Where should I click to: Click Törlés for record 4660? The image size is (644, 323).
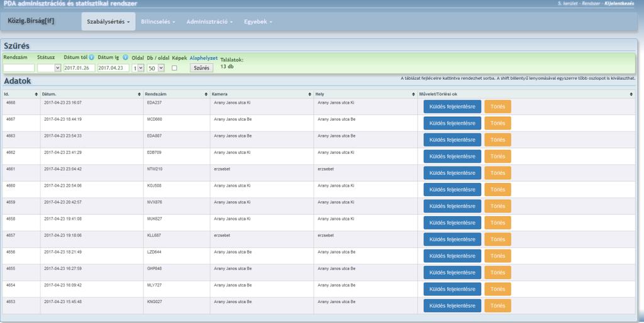(x=498, y=190)
